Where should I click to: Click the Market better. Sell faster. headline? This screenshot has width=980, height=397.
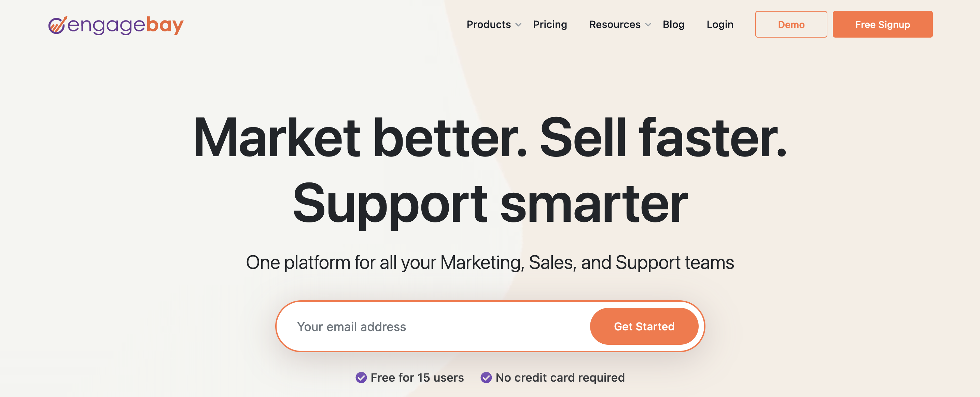(x=490, y=138)
